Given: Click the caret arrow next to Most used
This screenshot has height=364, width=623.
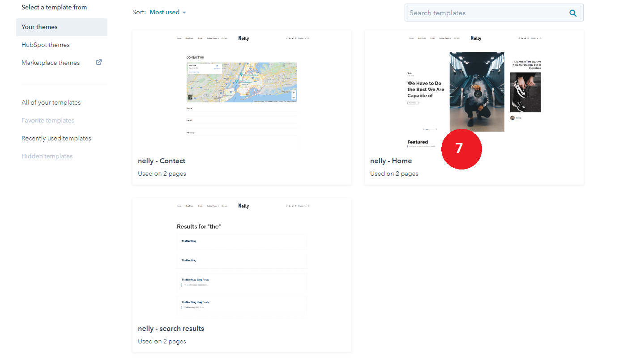Looking at the screenshot, I should click(184, 13).
